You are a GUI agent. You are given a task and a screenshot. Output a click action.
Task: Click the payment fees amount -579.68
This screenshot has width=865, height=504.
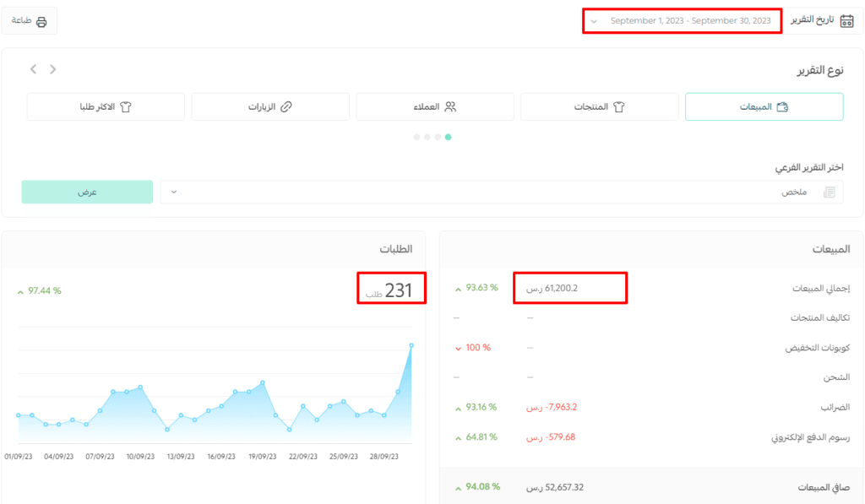coord(551,436)
